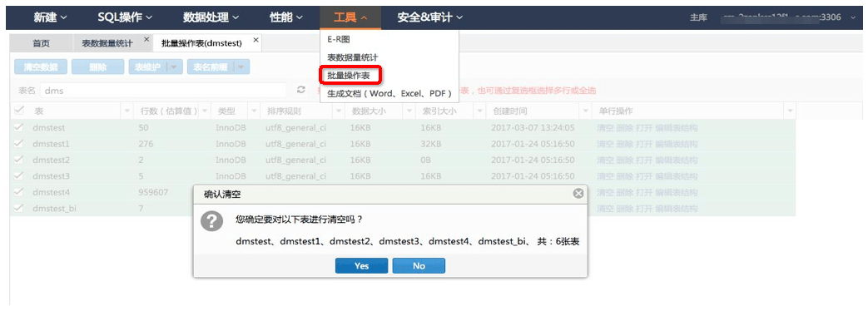Open the 索引大小 column dropdown arrow

pyautogui.click(x=480, y=111)
